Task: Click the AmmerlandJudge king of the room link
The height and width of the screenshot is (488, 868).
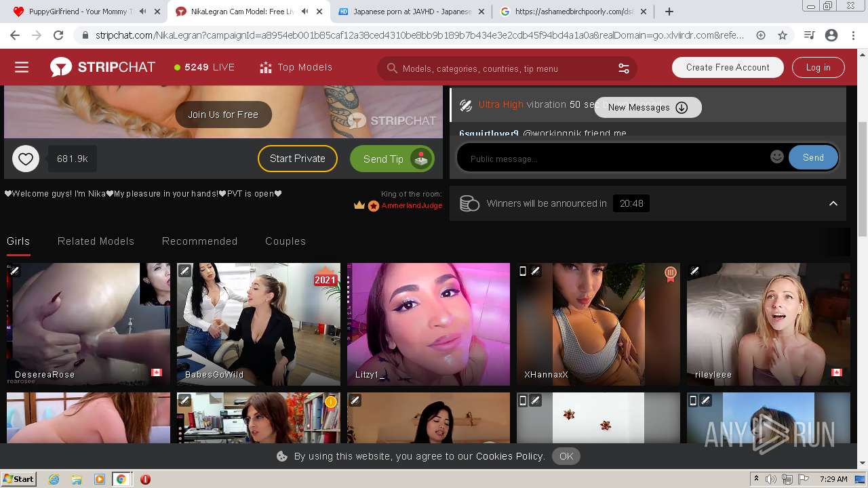Action: (x=412, y=205)
